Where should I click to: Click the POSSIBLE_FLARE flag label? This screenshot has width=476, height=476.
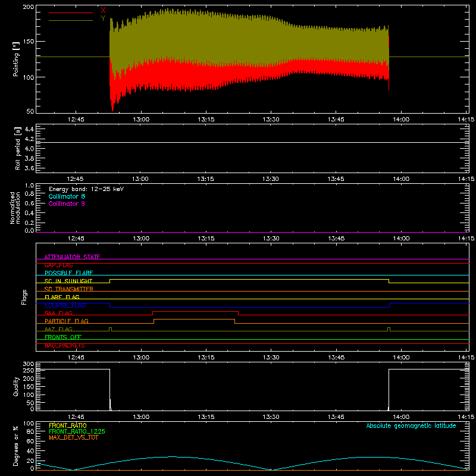point(68,273)
